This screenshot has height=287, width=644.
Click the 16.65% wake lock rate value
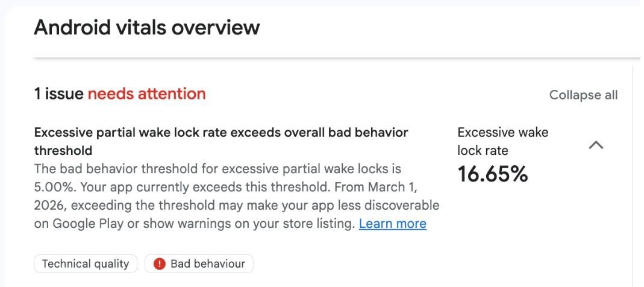tap(492, 174)
